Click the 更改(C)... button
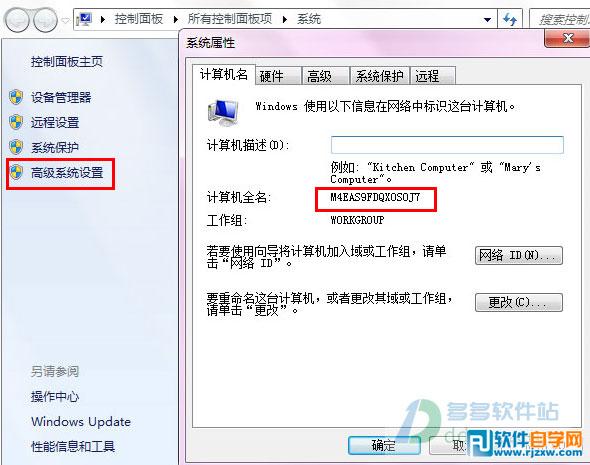 click(519, 302)
